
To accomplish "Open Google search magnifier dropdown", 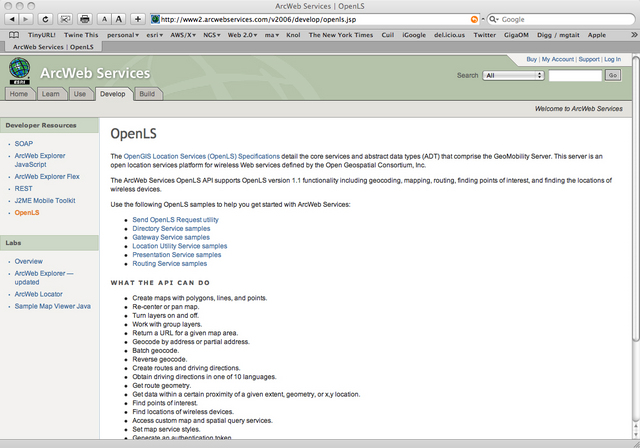I will tap(494, 19).
